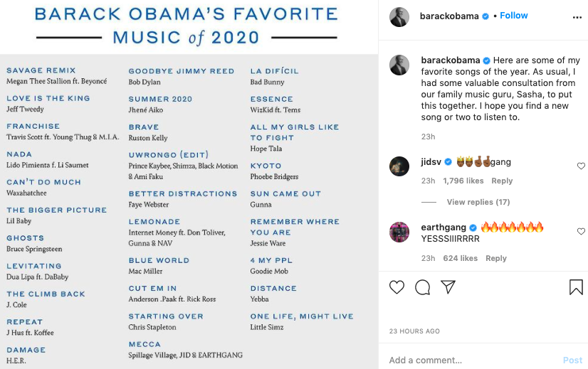Click the favorite music playlist image
588x369 pixels.
click(x=189, y=184)
